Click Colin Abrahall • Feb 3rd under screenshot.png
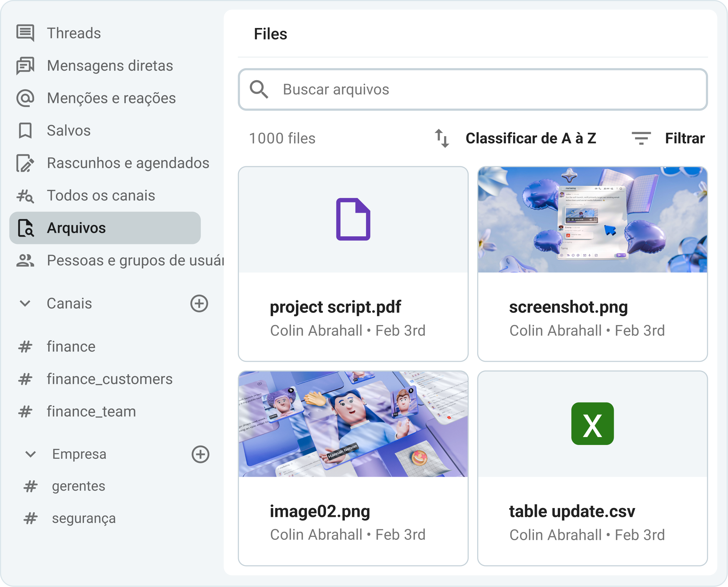This screenshot has width=728, height=587. point(587,330)
